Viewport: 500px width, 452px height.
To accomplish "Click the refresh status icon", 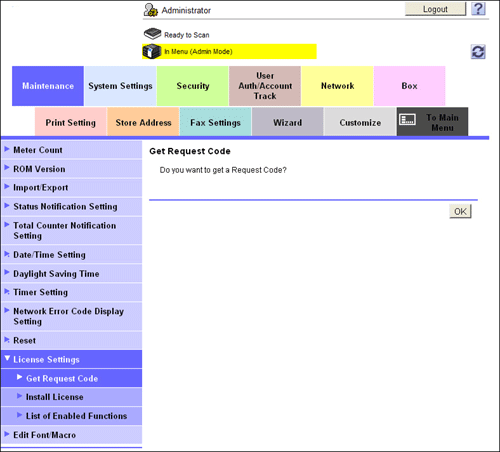I will pyautogui.click(x=478, y=52).
